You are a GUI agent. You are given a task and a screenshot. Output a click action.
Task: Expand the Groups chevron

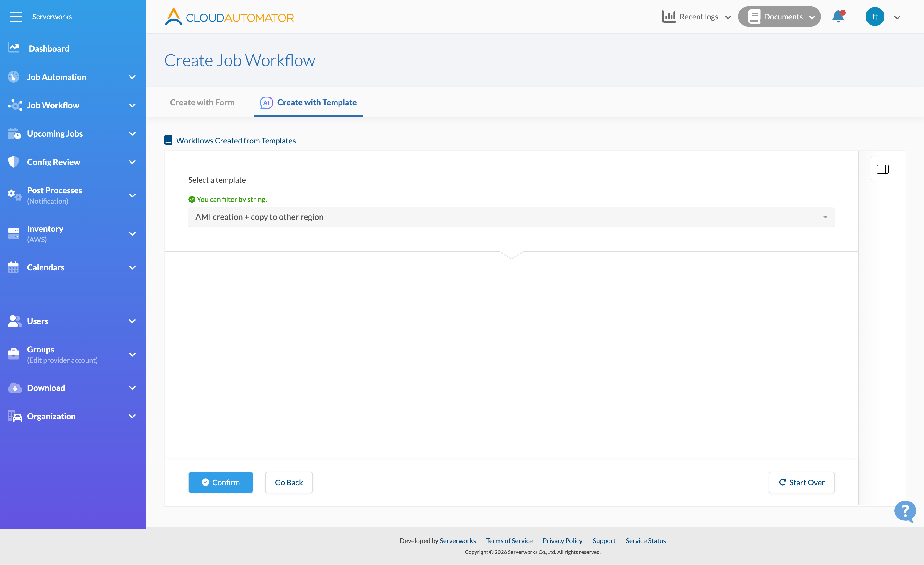click(x=132, y=354)
